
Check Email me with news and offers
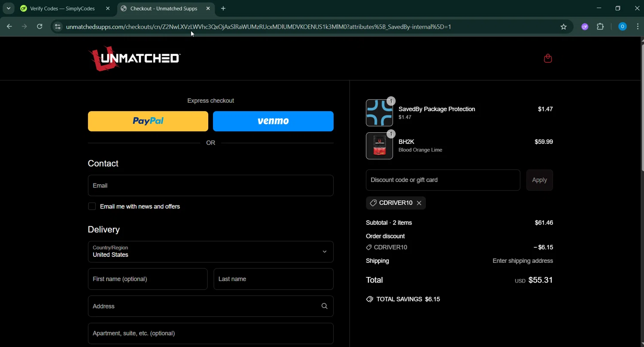tap(92, 207)
